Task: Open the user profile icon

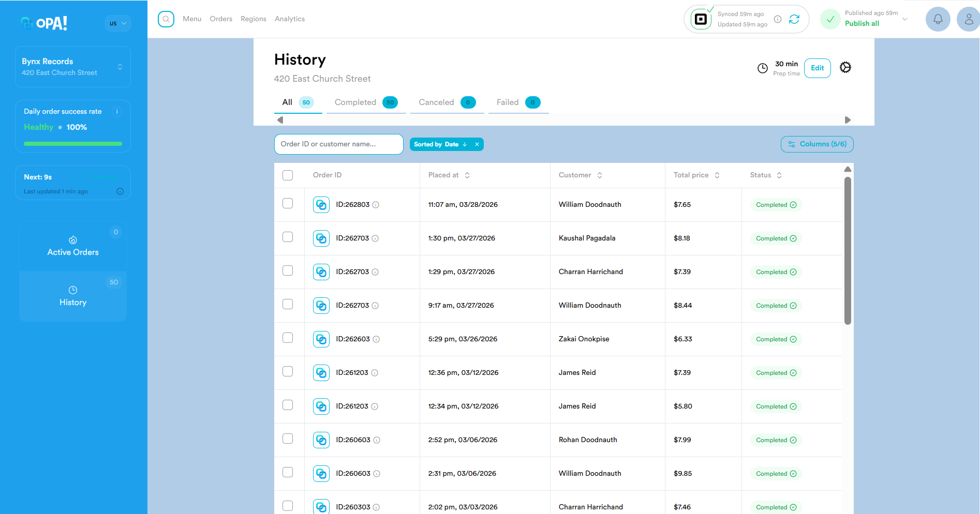Action: pos(968,19)
